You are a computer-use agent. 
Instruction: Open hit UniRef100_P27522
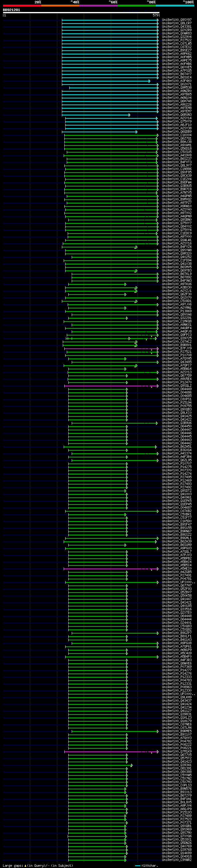(x=176, y=40)
